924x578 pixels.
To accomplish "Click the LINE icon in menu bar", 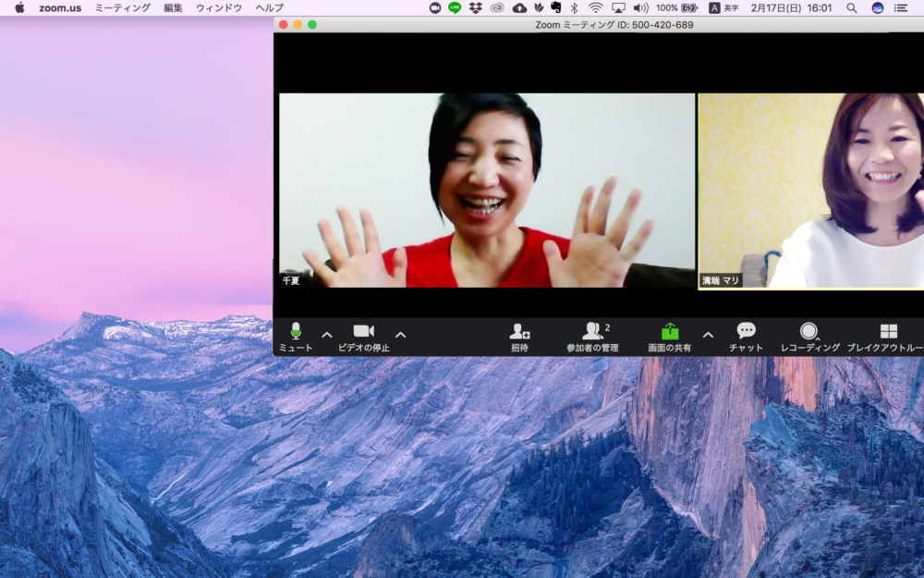I will tap(455, 7).
